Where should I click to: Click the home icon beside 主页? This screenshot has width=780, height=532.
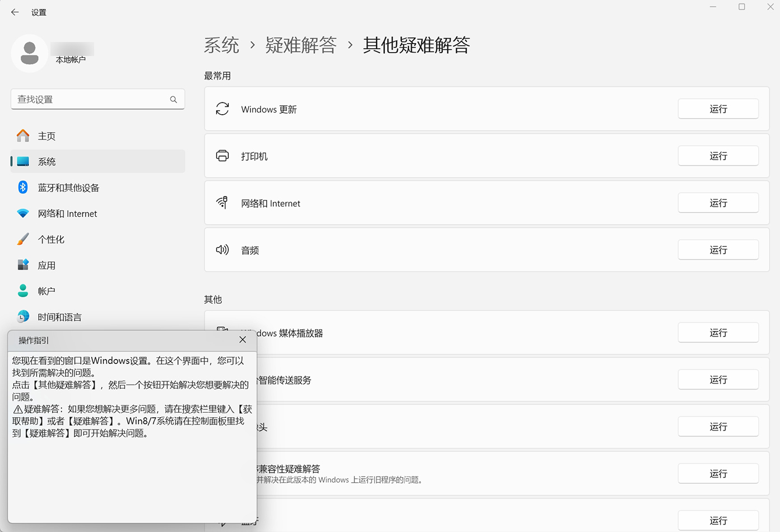22,136
